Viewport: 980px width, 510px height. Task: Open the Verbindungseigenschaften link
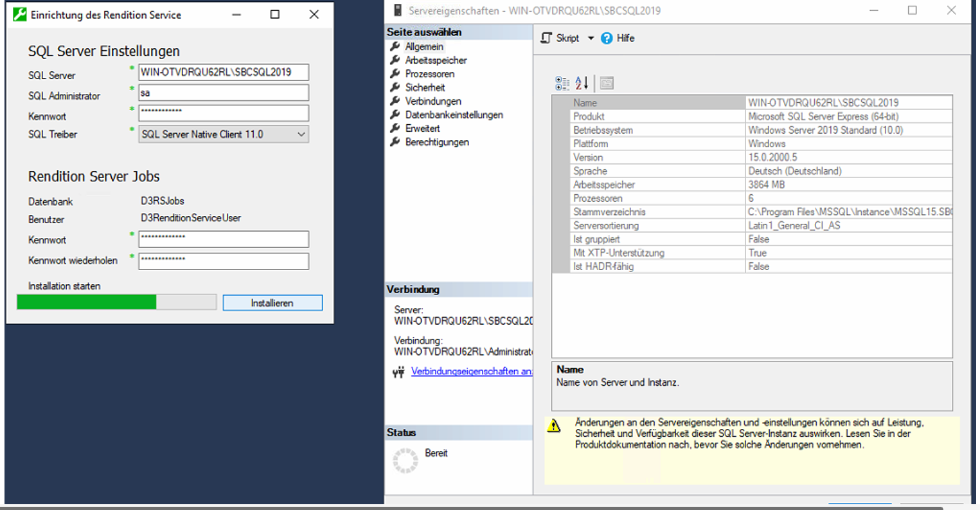tap(472, 372)
